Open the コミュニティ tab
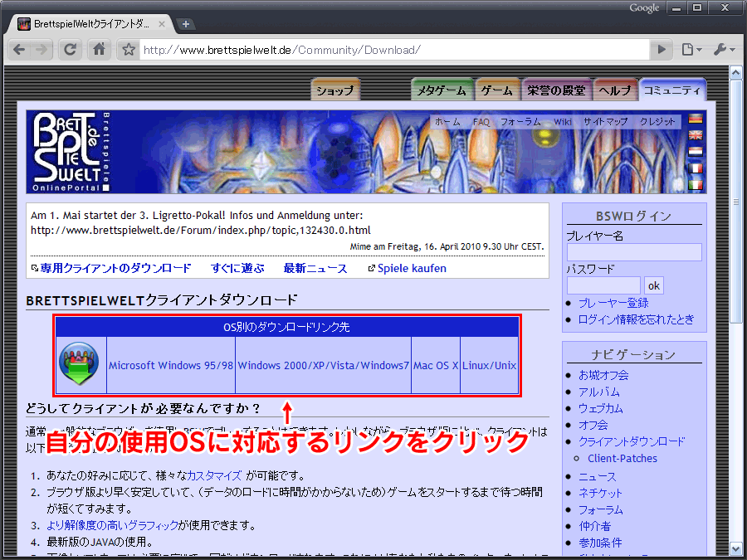Screen dimensions: 747x560 click(672, 90)
